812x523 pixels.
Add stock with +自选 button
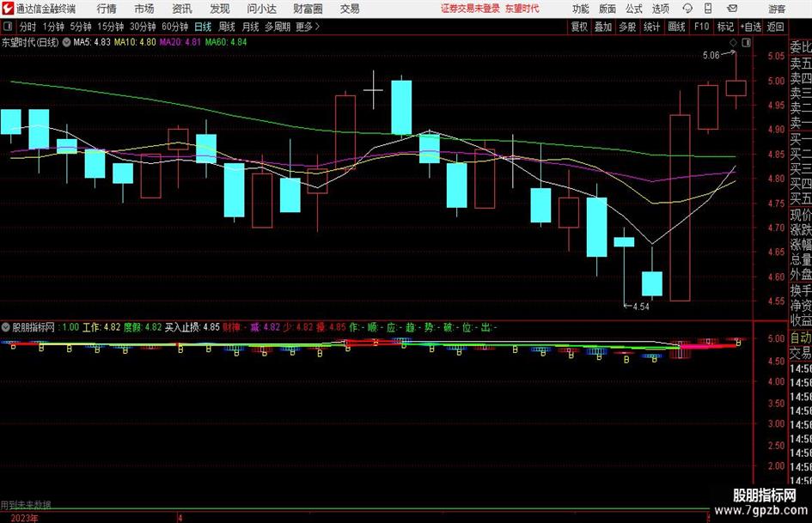tap(751, 27)
